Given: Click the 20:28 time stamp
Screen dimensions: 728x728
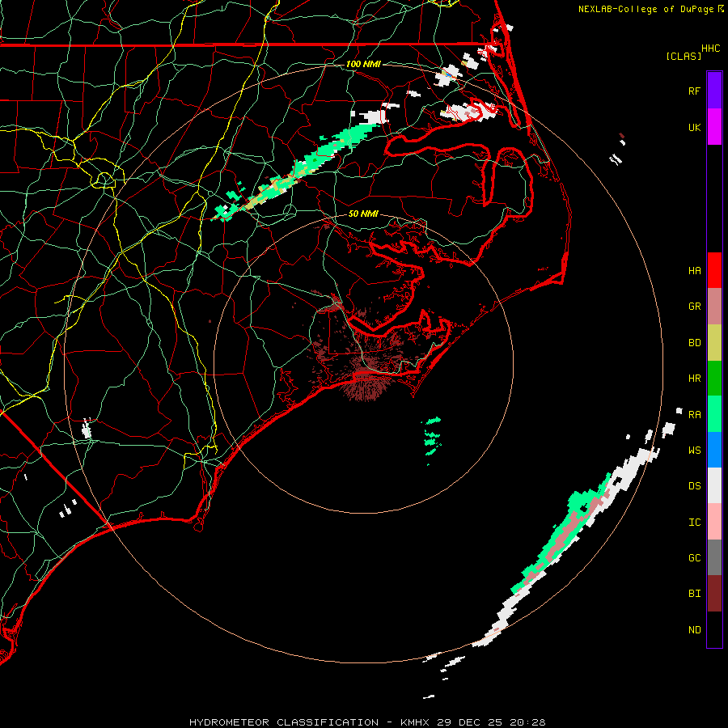Looking at the screenshot, I should [527, 722].
